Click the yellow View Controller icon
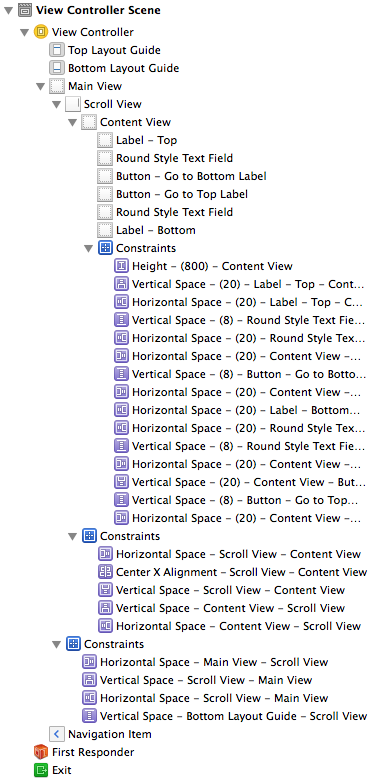The image size is (392, 782). (x=40, y=32)
